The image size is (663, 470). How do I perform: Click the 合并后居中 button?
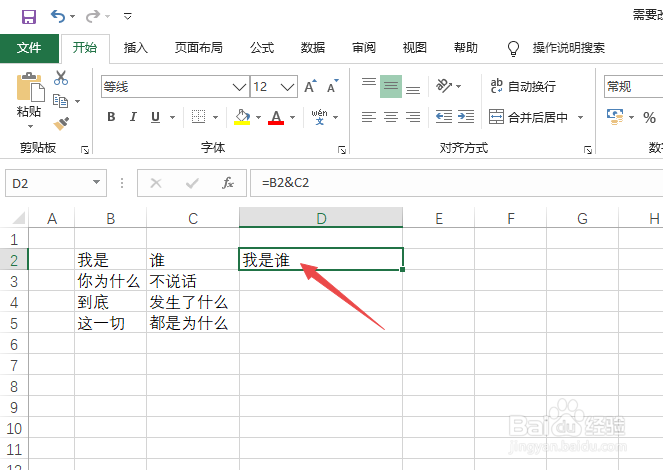(529, 117)
